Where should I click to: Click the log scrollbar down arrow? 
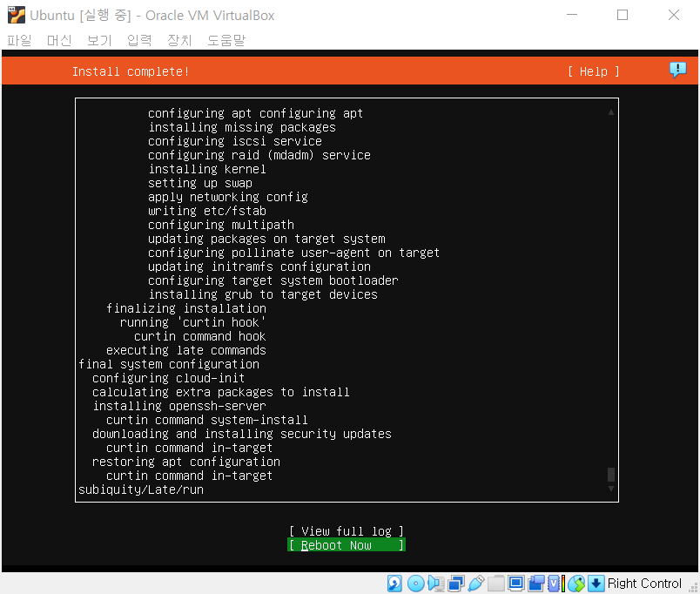(x=610, y=489)
